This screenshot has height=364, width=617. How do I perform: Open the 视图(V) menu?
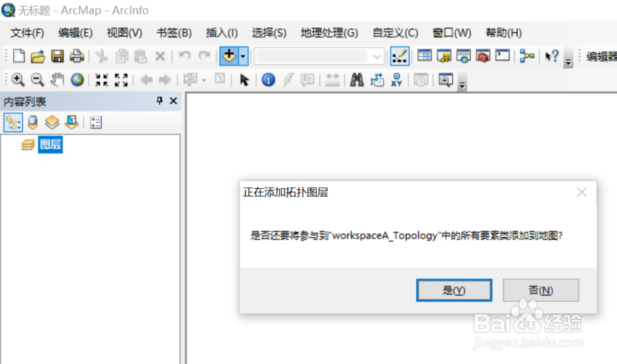125,33
